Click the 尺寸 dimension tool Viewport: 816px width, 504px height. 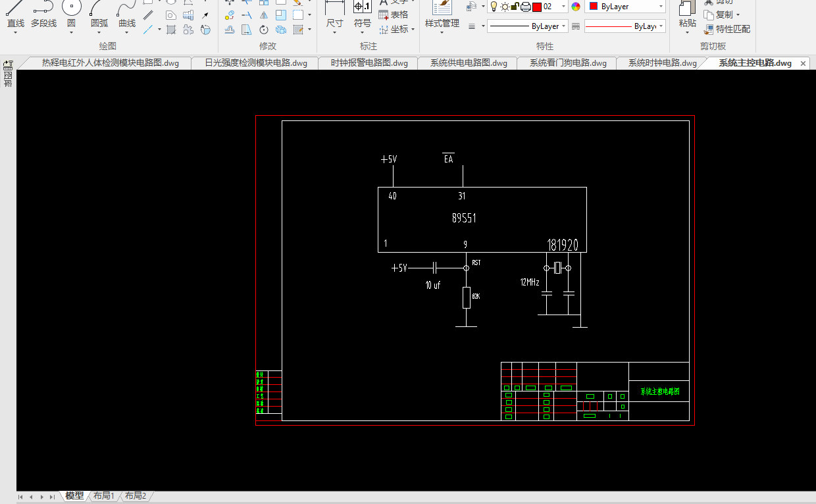[334, 13]
